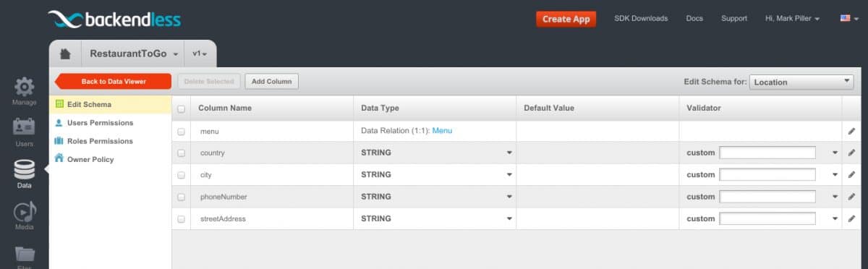The image size is (868, 269).
Task: Click the streetAddress column name cell
Action: [x=223, y=218]
